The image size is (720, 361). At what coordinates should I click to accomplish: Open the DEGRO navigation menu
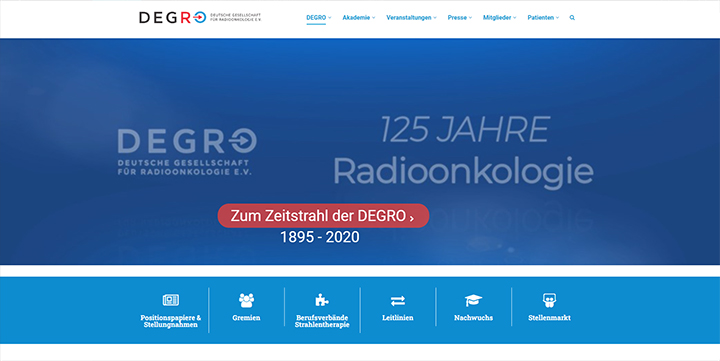[316, 18]
